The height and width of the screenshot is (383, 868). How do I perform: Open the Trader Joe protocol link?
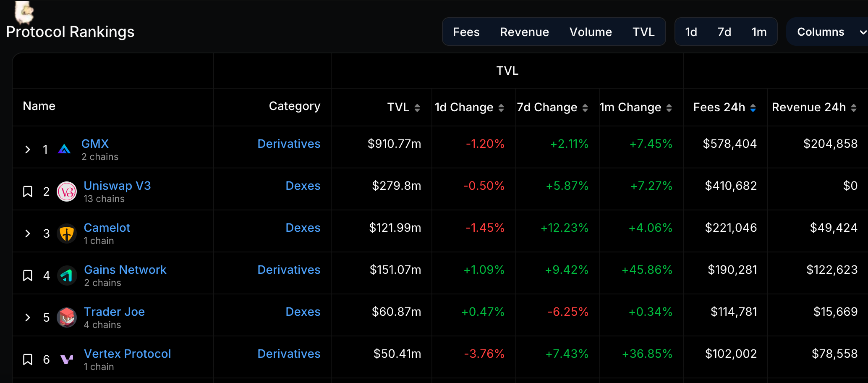pyautogui.click(x=114, y=312)
